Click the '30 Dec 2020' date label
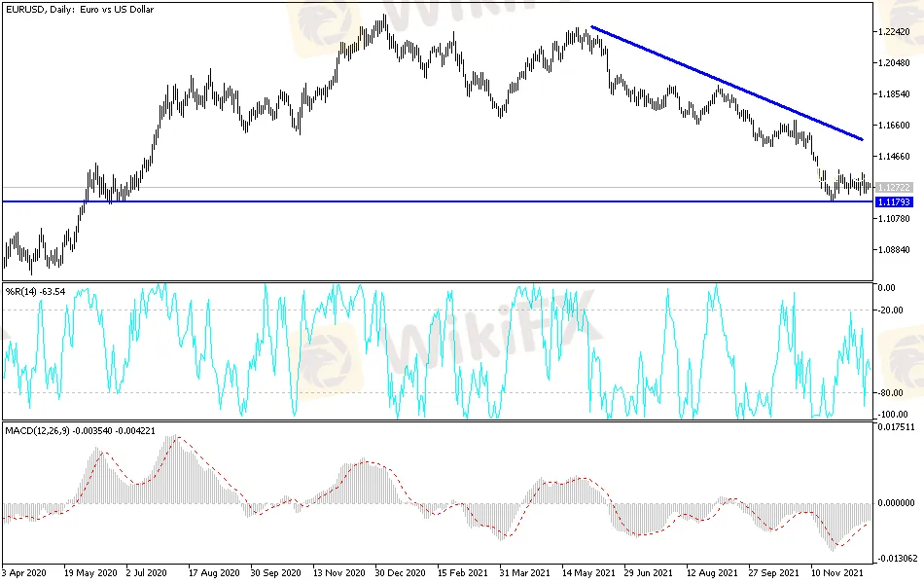The height and width of the screenshot is (584, 924). [400, 572]
